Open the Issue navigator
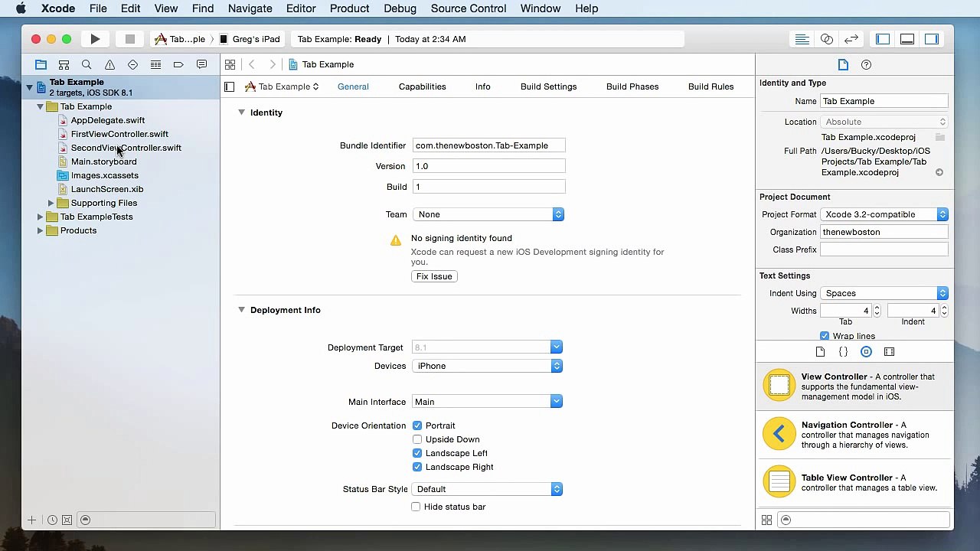Image resolution: width=980 pixels, height=551 pixels. (x=109, y=65)
